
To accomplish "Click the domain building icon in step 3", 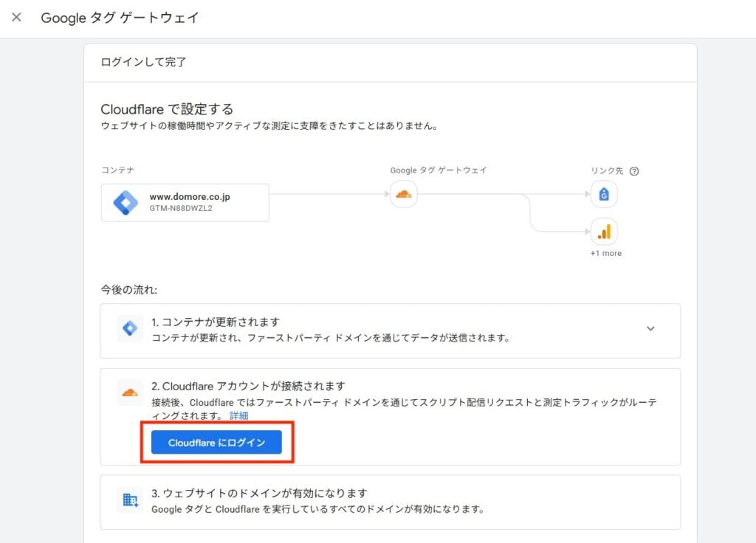I will (x=130, y=500).
